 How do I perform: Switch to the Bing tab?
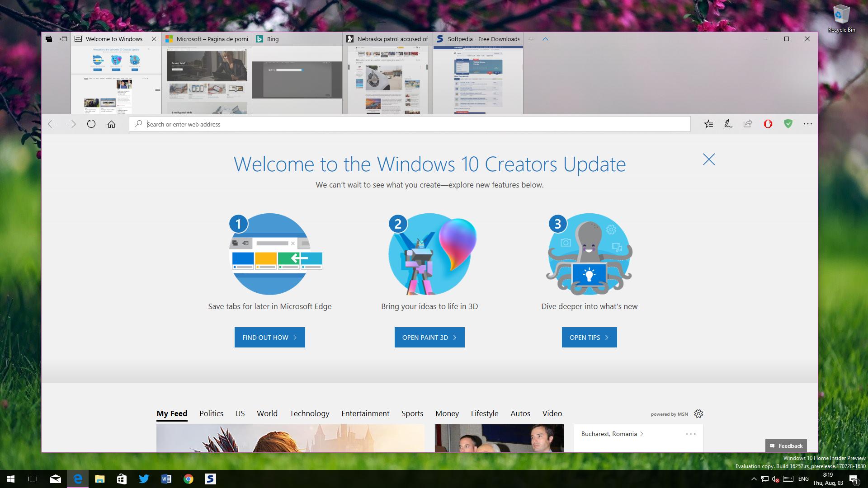[x=297, y=39]
